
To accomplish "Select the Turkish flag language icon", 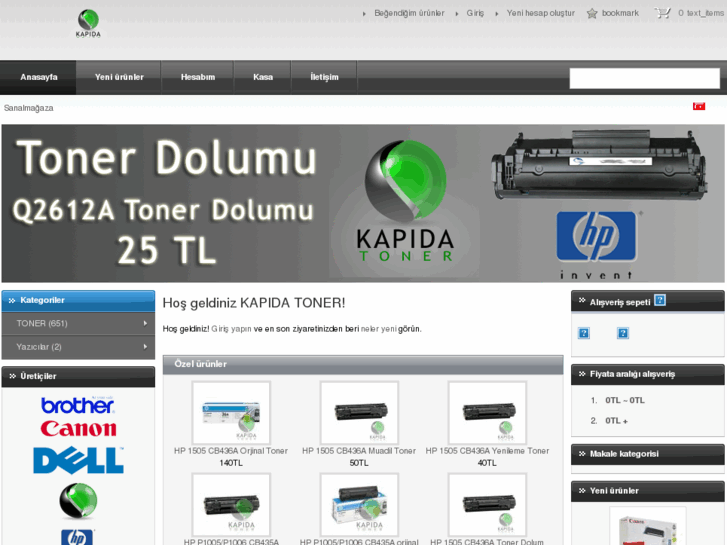I will tap(699, 106).
